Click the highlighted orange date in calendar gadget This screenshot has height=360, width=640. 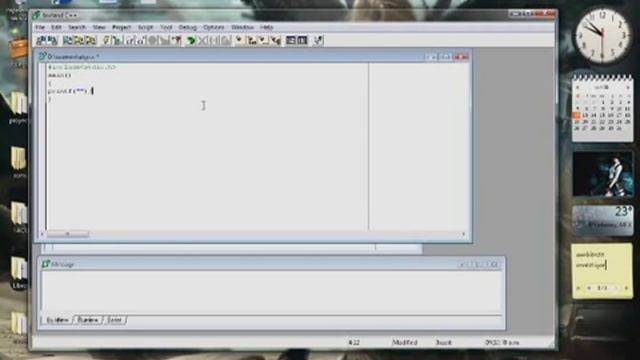click(576, 116)
